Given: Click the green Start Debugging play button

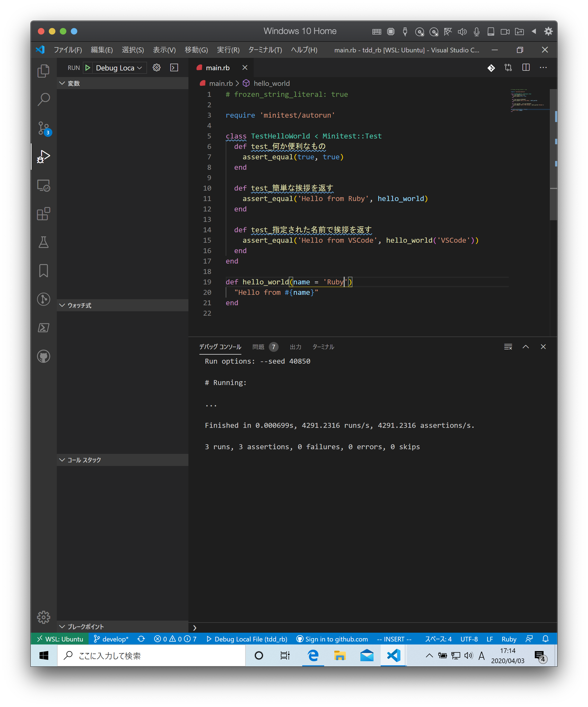Looking at the screenshot, I should (x=88, y=68).
